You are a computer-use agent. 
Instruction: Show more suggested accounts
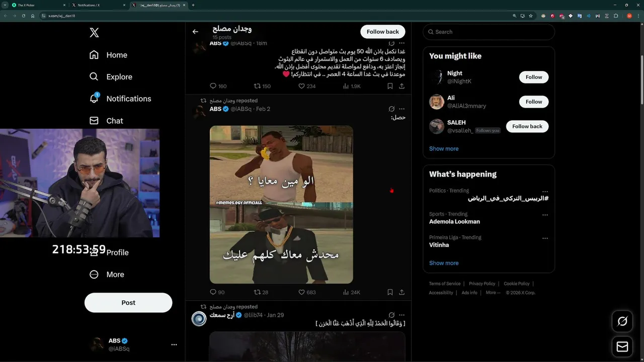click(x=444, y=149)
